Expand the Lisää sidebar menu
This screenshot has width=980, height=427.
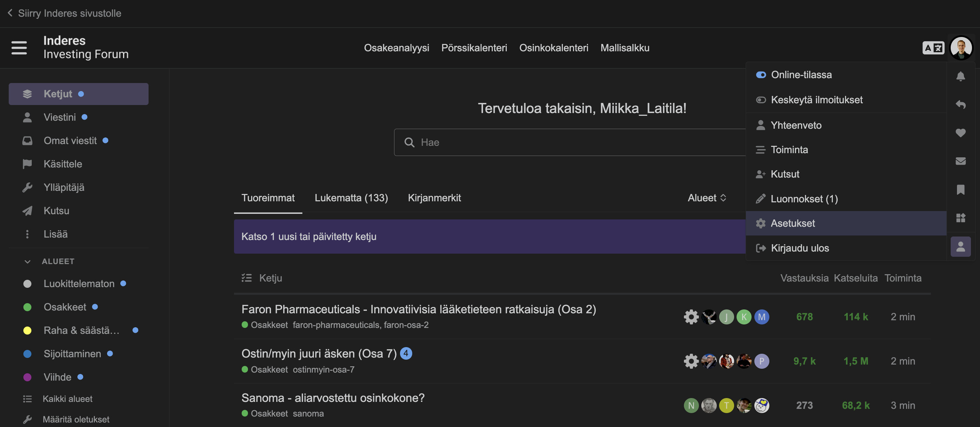click(55, 234)
